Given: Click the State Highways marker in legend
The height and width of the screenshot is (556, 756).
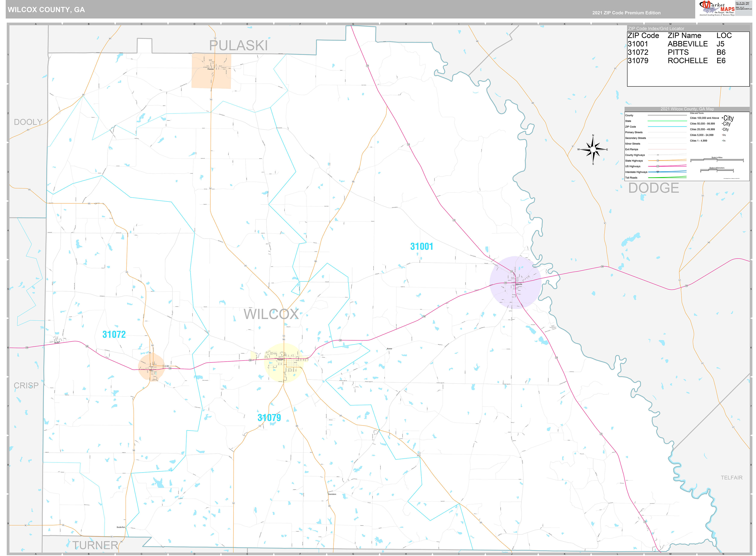Looking at the screenshot, I should pos(658,161).
